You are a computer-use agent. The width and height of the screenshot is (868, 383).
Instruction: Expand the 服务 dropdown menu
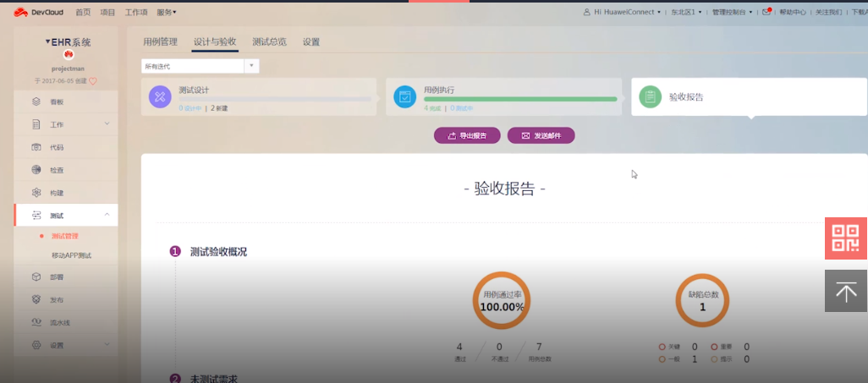pos(167,12)
